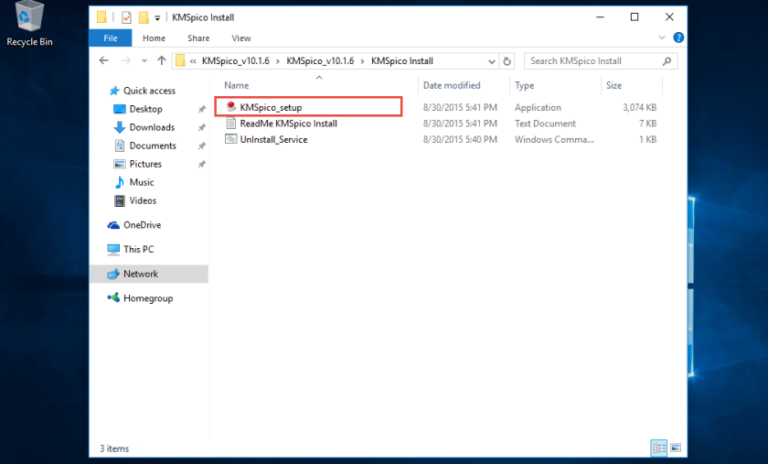Go back with the Back arrow
768x464 pixels.
coord(104,61)
